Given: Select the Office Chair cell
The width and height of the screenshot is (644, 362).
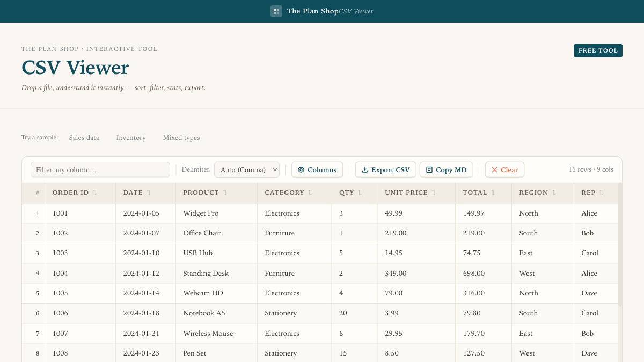Looking at the screenshot, I should (x=216, y=233).
